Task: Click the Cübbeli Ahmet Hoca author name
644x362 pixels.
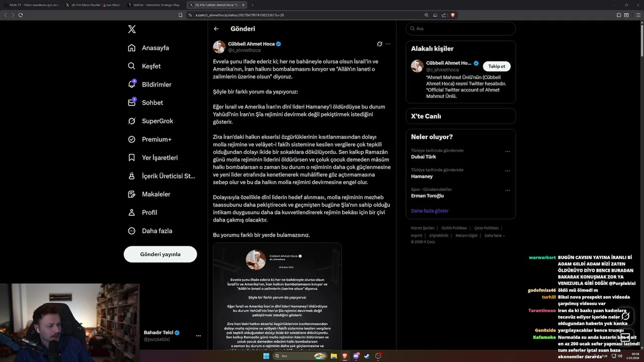Action: [x=251, y=44]
